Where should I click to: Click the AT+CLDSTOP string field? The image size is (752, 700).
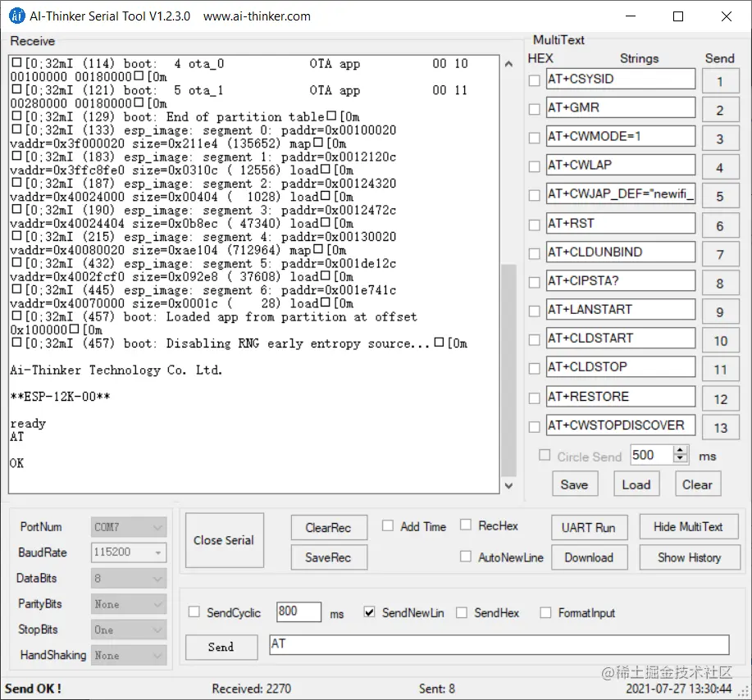[x=621, y=367]
